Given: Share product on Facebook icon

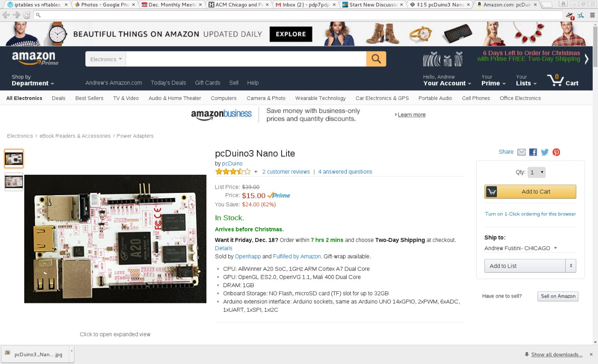Looking at the screenshot, I should (533, 152).
